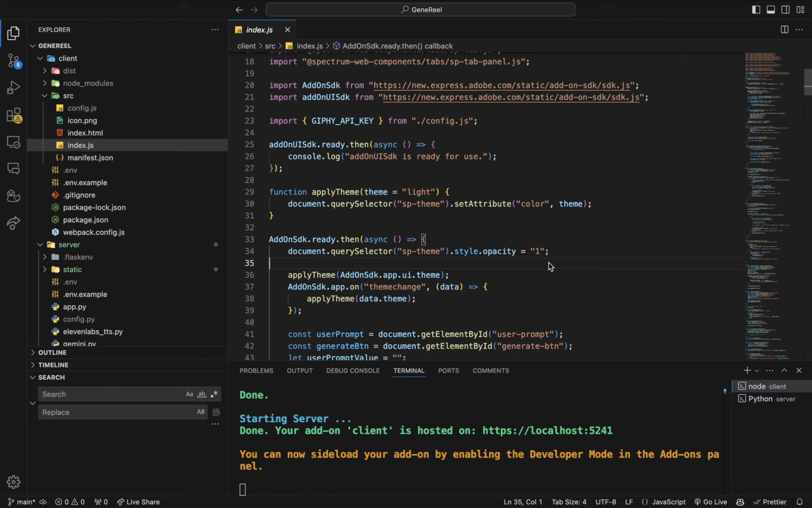Toggle the primary side bar visibility
Viewport: 812px width, 508px height.
[756, 10]
